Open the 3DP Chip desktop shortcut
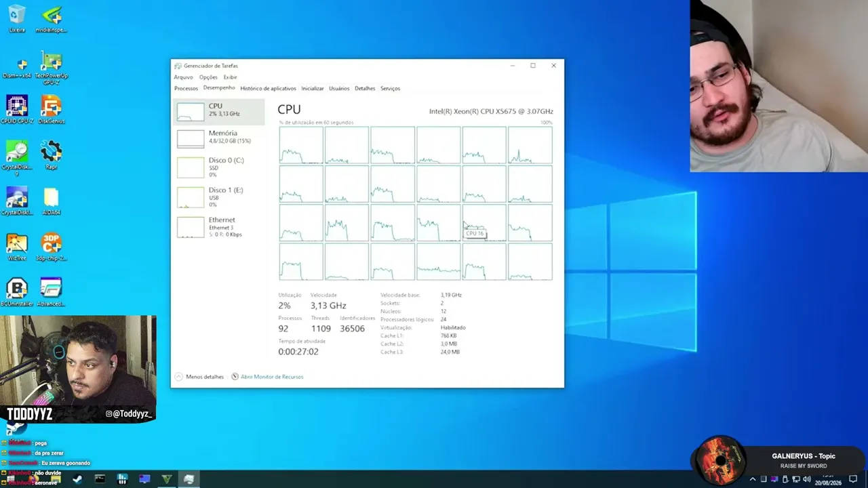 [52, 247]
